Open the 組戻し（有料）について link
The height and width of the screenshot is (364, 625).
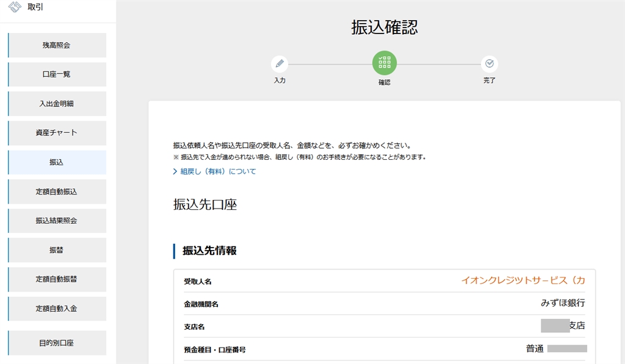[x=218, y=172]
